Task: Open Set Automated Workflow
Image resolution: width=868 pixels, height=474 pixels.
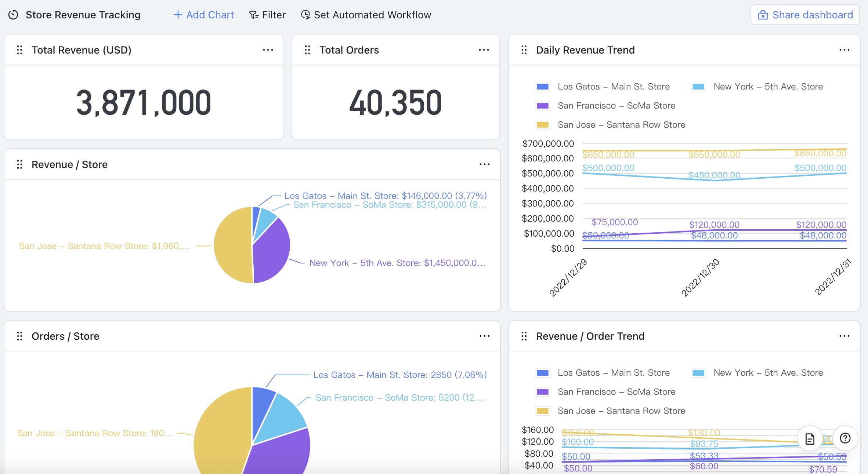Action: click(x=366, y=15)
